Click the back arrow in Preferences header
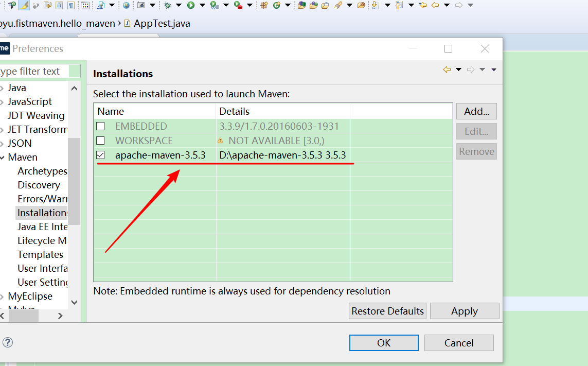588x366 pixels. point(447,69)
